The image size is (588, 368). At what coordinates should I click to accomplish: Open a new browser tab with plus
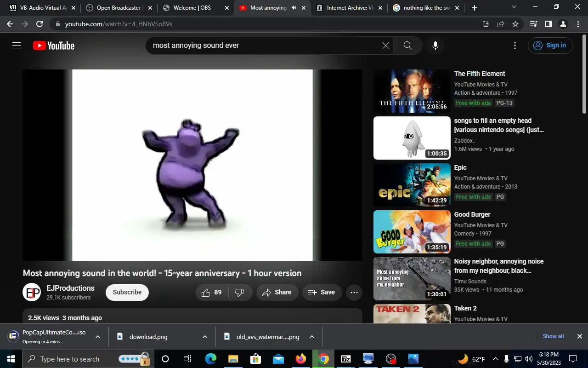[x=475, y=8]
